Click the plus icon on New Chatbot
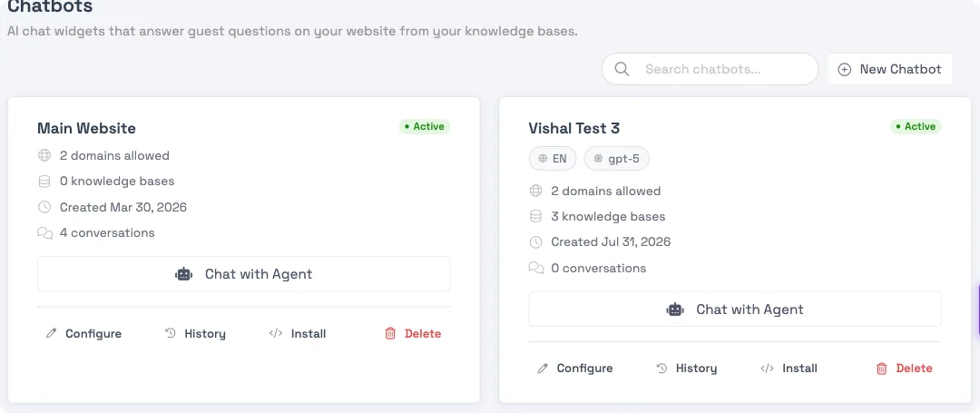The height and width of the screenshot is (413, 980). click(x=844, y=69)
